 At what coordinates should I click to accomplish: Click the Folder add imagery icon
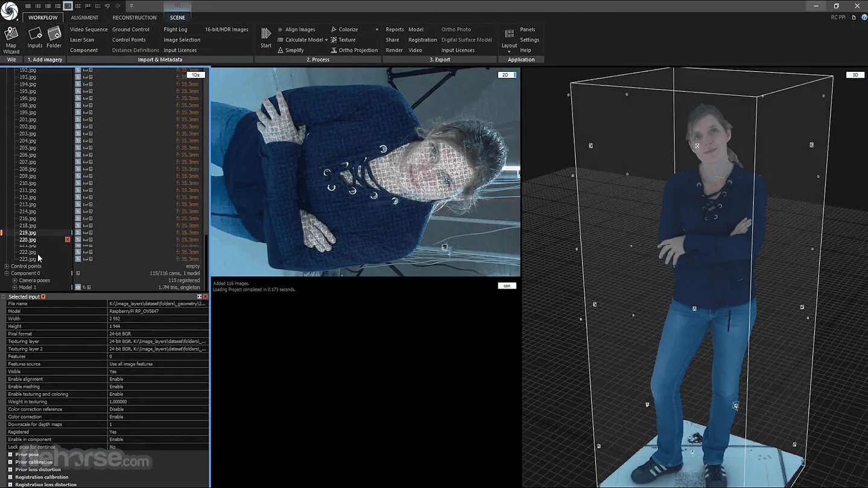(x=54, y=37)
